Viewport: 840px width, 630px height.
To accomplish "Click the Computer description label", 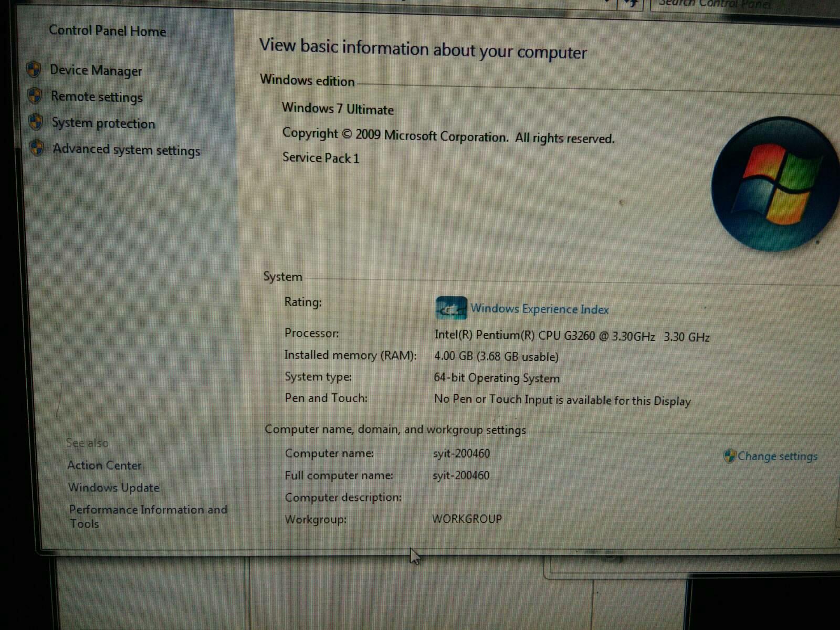I will coord(343,497).
